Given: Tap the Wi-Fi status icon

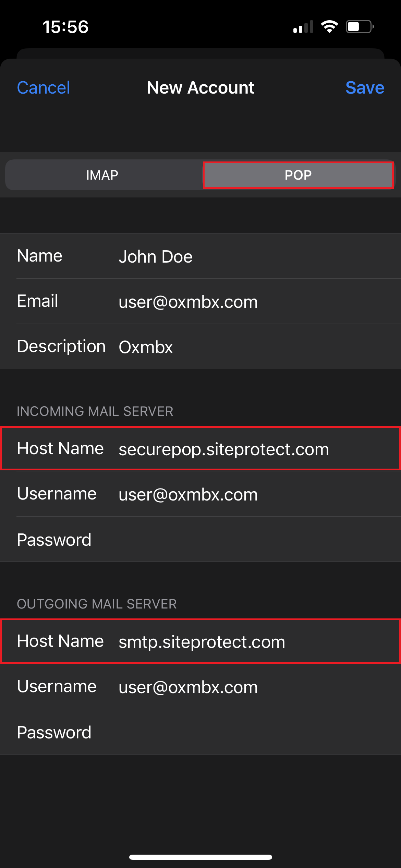Looking at the screenshot, I should [x=329, y=27].
